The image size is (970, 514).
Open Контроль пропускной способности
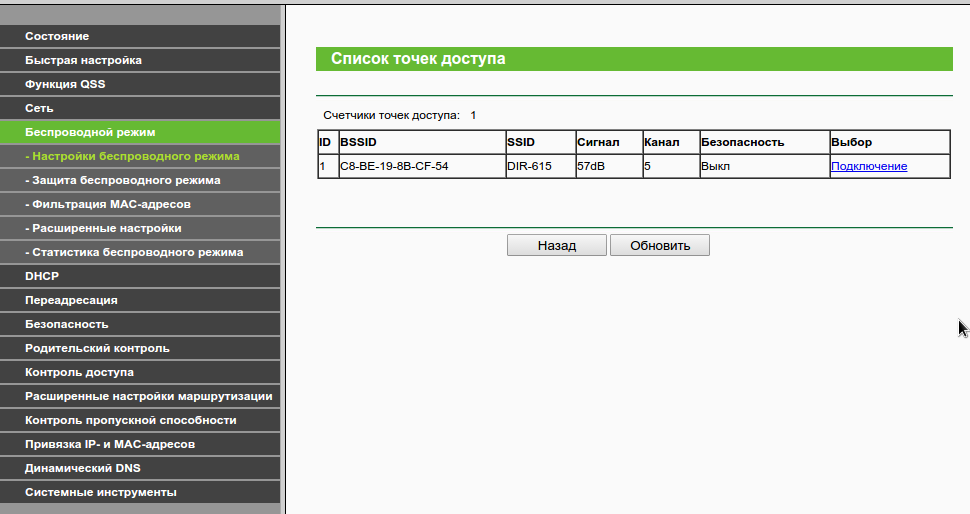tap(140, 421)
